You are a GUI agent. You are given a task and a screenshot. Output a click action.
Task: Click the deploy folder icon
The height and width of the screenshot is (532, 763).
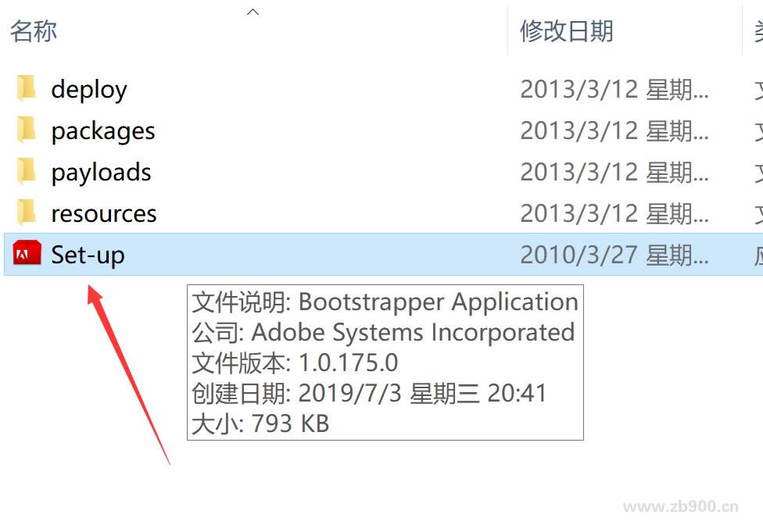tap(27, 88)
